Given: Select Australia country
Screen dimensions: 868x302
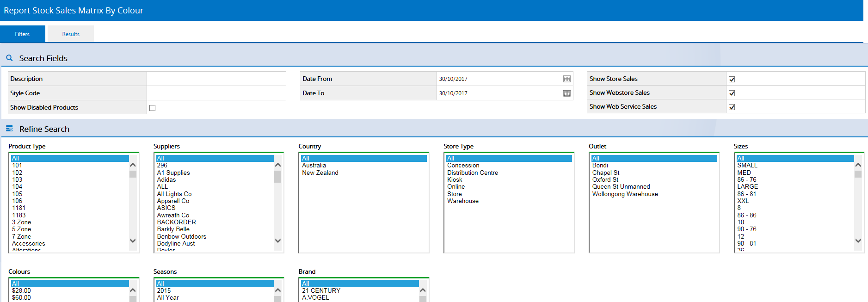Looking at the screenshot, I should 364,165.
